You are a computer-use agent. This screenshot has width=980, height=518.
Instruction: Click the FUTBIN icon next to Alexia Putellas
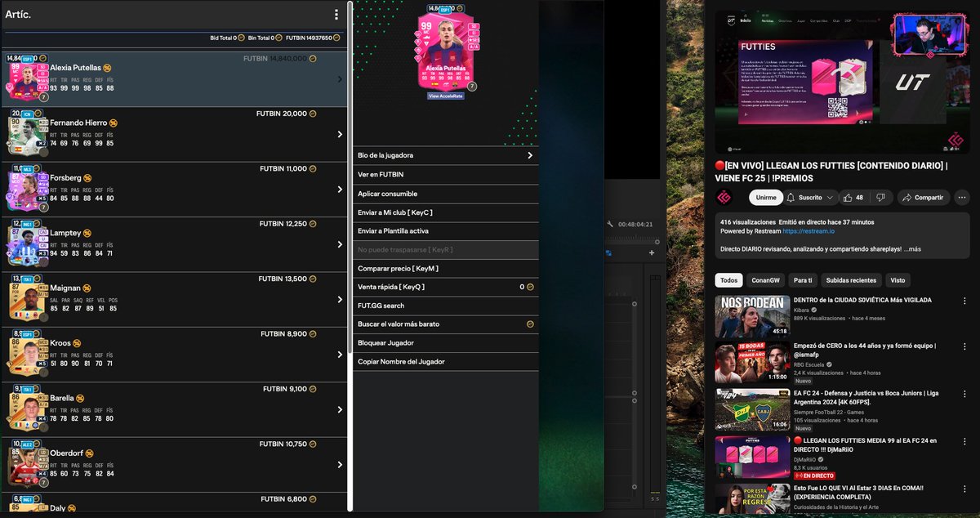(x=107, y=68)
